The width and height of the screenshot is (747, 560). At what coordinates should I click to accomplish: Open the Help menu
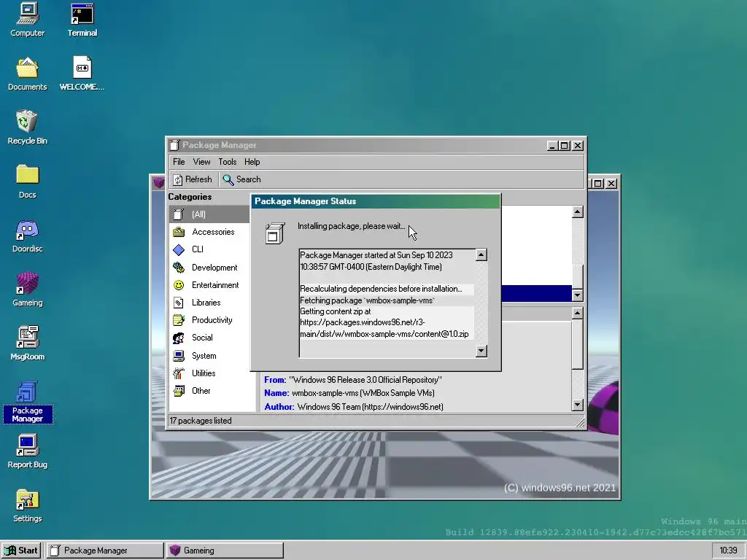coord(252,162)
